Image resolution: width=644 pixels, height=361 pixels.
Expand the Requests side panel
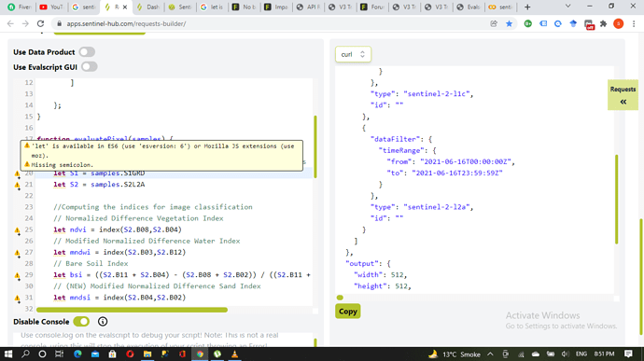click(623, 95)
